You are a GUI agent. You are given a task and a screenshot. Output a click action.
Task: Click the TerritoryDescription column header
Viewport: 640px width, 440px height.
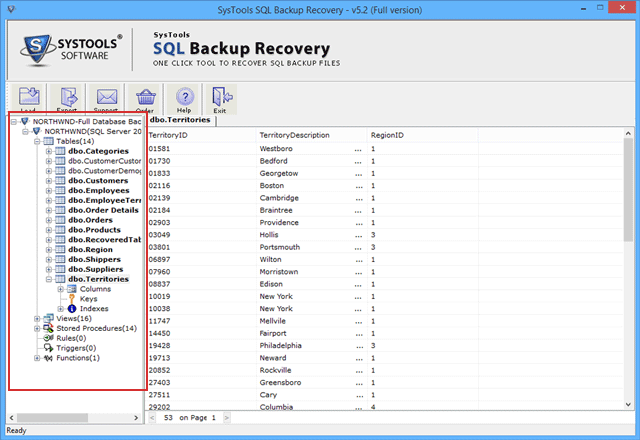pos(312,135)
